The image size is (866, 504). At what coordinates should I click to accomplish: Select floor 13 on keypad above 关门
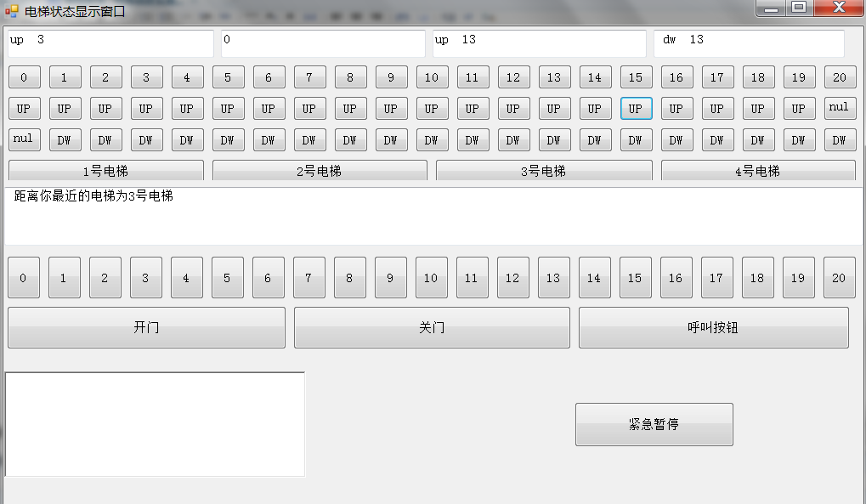(x=554, y=277)
